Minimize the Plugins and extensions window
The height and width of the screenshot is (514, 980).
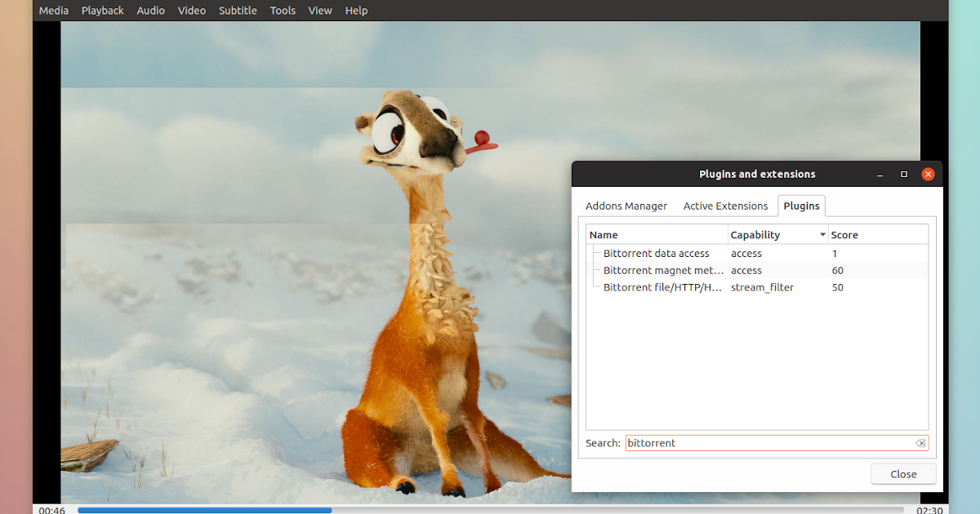click(x=880, y=175)
